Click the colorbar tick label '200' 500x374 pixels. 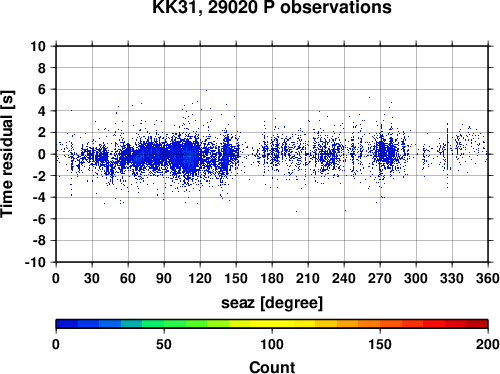pos(488,344)
